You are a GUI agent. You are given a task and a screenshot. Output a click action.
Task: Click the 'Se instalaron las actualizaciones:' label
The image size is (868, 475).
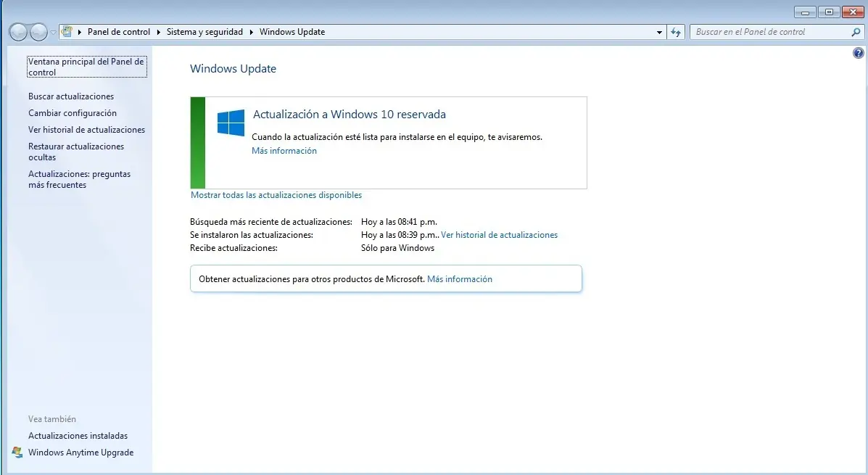252,235
